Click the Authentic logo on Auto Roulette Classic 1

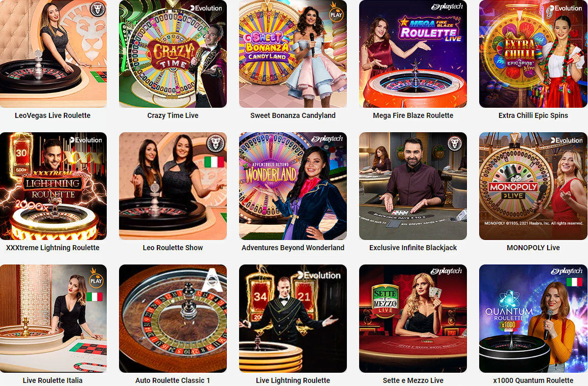coord(212,280)
